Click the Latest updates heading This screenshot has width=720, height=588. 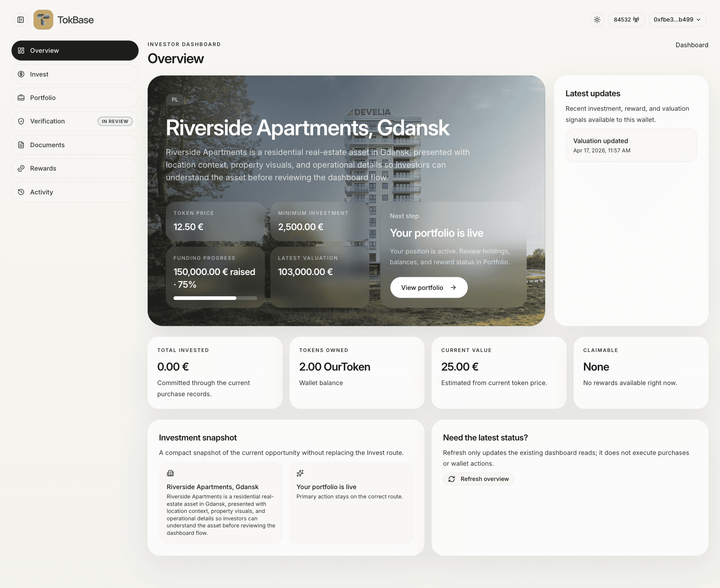pyautogui.click(x=593, y=94)
